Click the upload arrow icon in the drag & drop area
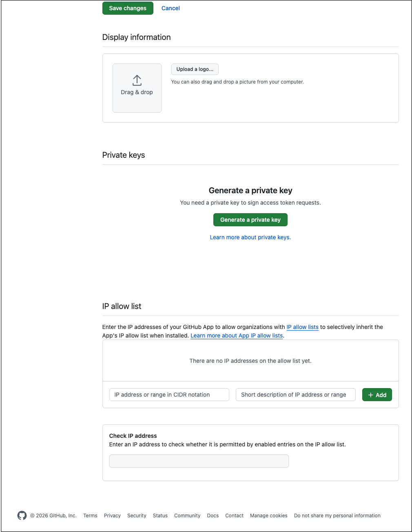Viewport: 412px width, 532px height. coord(137,80)
